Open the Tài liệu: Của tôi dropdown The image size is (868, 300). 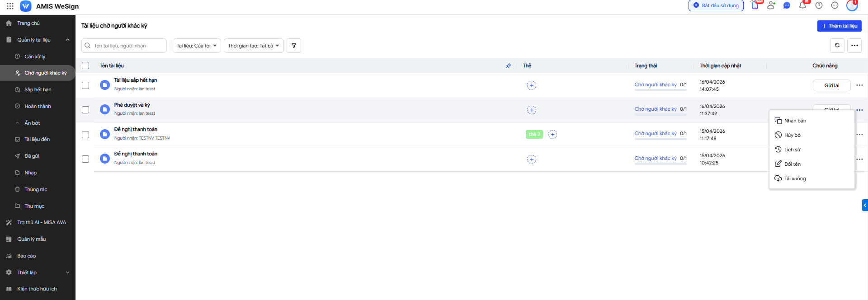(x=197, y=46)
